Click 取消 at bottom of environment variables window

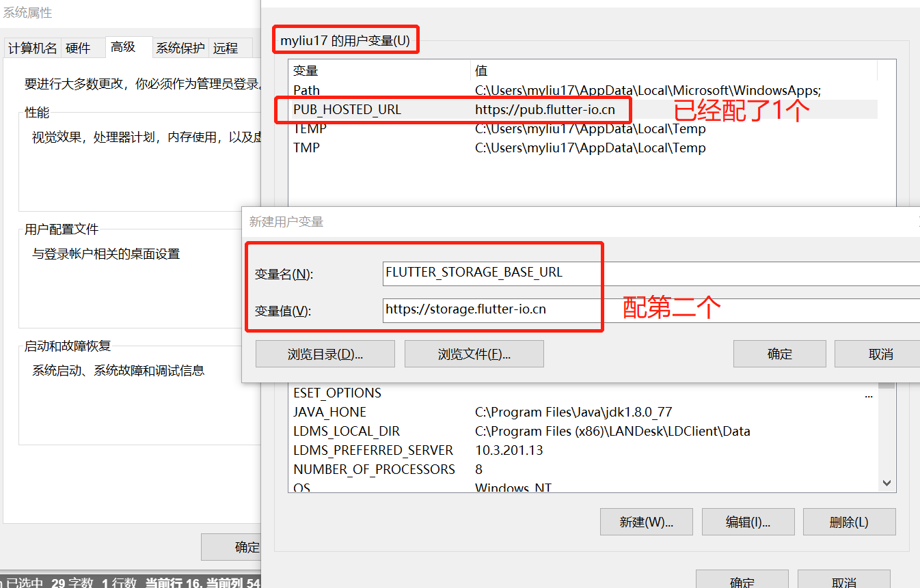click(844, 579)
